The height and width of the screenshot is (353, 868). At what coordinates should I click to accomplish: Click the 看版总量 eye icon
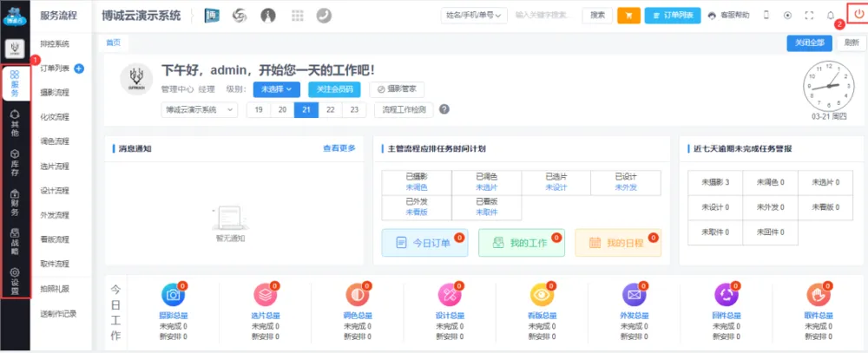click(540, 293)
